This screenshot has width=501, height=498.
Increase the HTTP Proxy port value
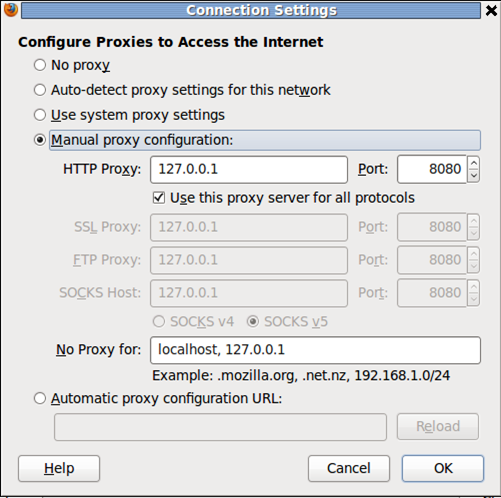coord(474,162)
